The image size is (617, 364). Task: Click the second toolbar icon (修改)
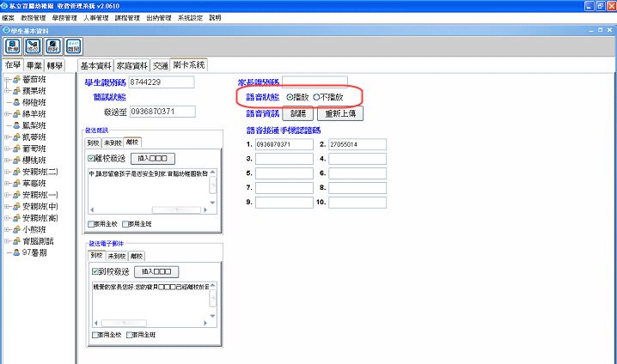click(x=34, y=46)
